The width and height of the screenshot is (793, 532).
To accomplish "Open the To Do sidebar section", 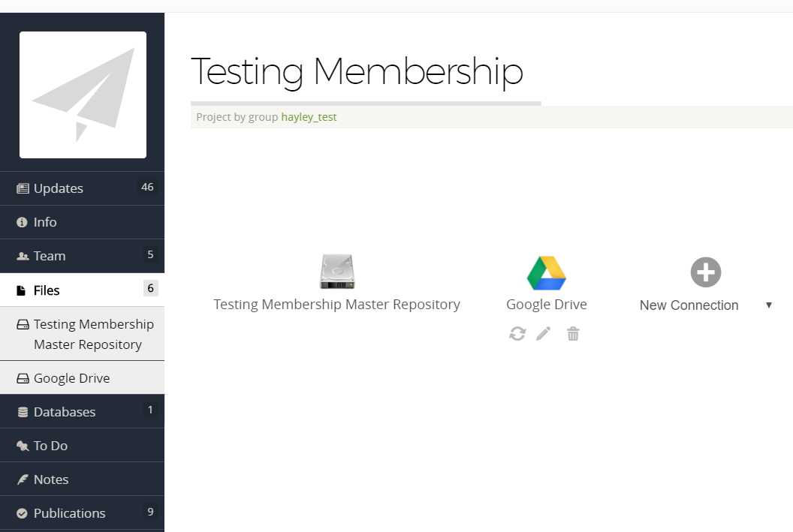I will (x=50, y=446).
